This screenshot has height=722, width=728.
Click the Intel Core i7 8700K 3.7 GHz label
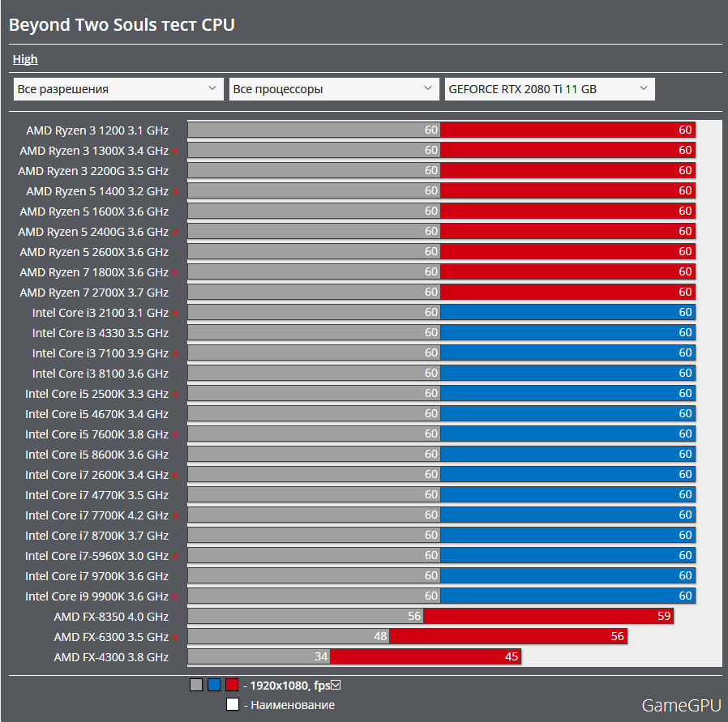(x=96, y=536)
